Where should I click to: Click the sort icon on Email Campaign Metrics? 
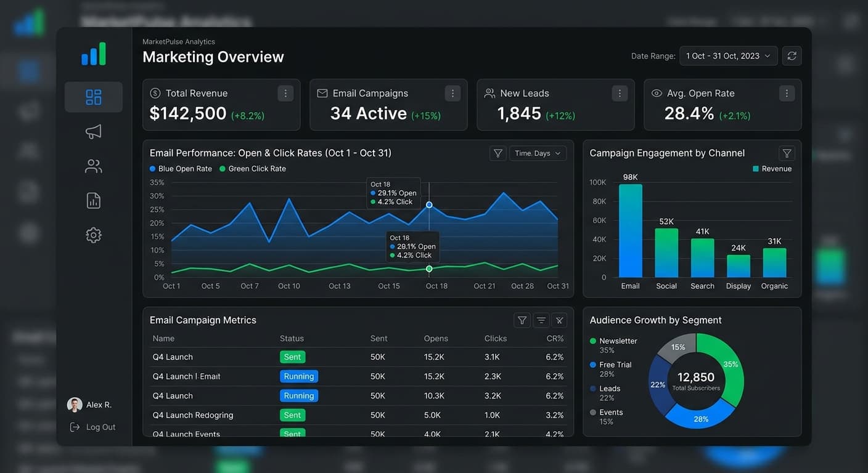[x=541, y=320]
